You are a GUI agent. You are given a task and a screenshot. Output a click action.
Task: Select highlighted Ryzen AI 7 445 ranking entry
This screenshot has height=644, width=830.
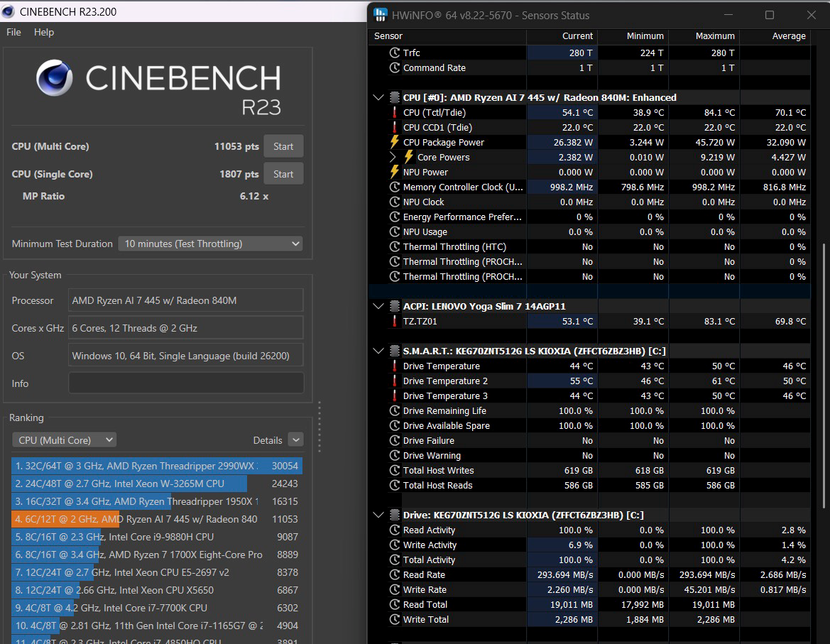pos(157,519)
